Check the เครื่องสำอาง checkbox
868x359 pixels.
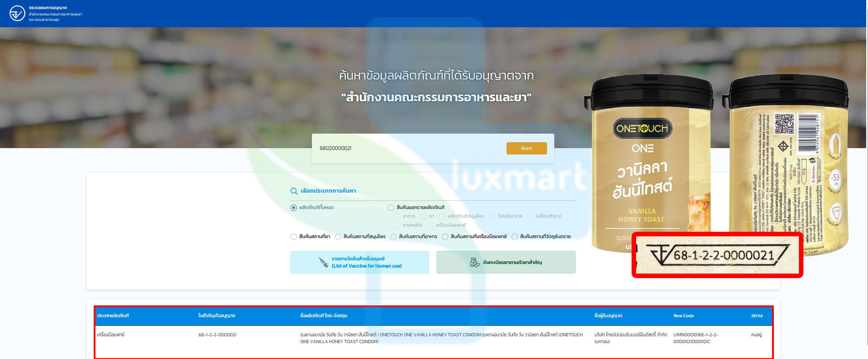coord(530,216)
